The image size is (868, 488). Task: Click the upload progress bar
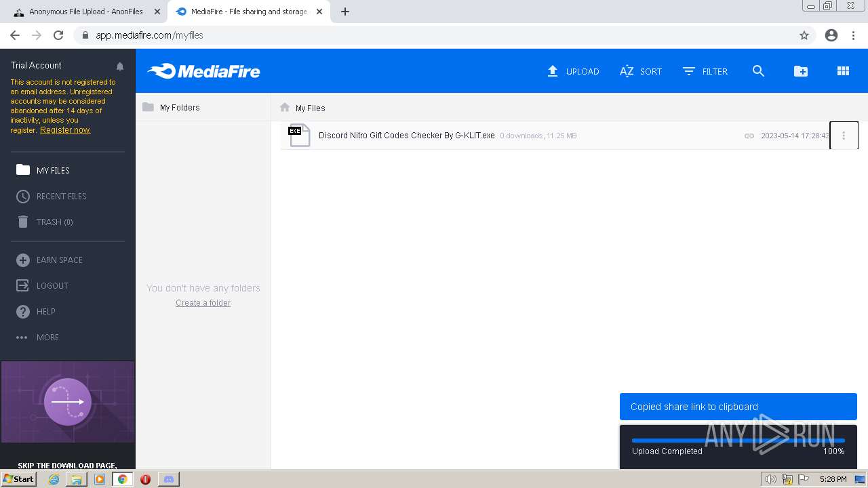[x=738, y=441]
